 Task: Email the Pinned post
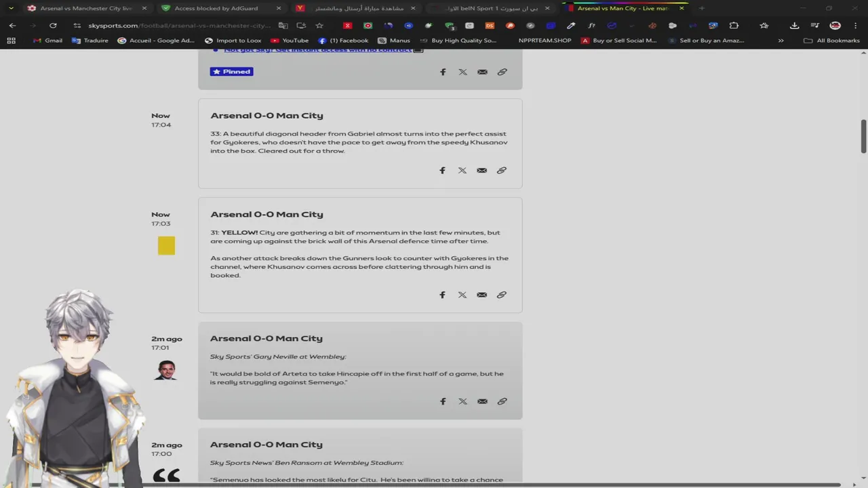tap(482, 72)
